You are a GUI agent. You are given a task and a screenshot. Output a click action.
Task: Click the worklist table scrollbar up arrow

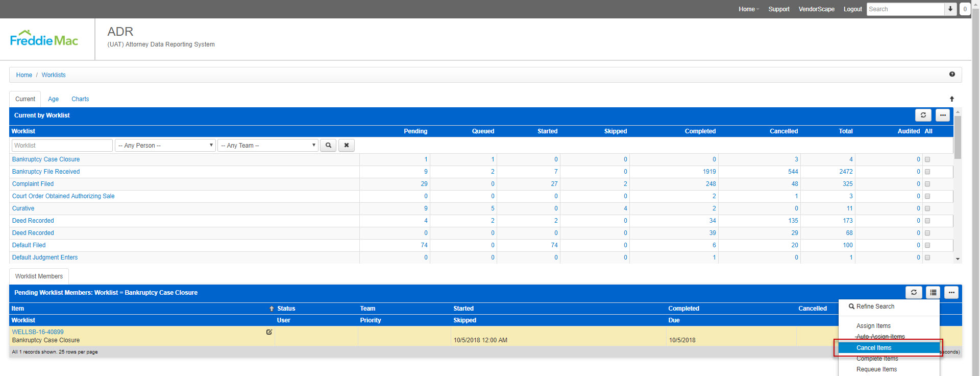[958, 111]
